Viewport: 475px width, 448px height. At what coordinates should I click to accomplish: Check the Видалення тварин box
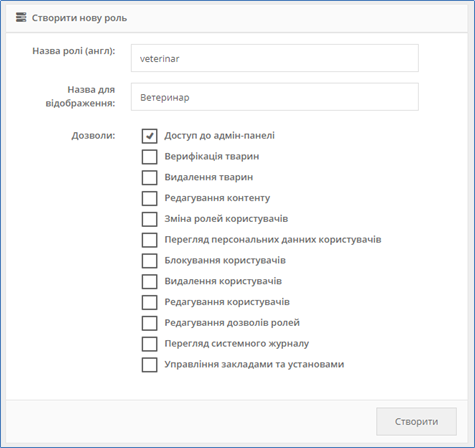click(x=149, y=177)
